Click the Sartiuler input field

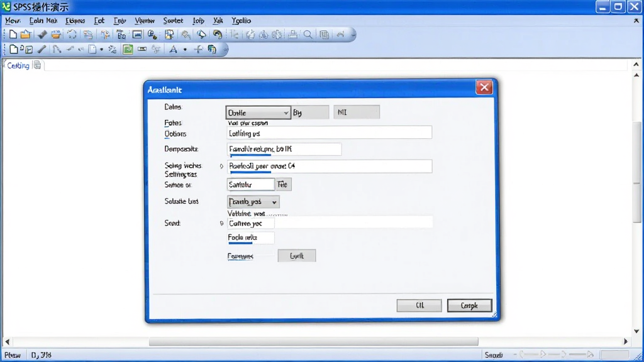(x=250, y=185)
